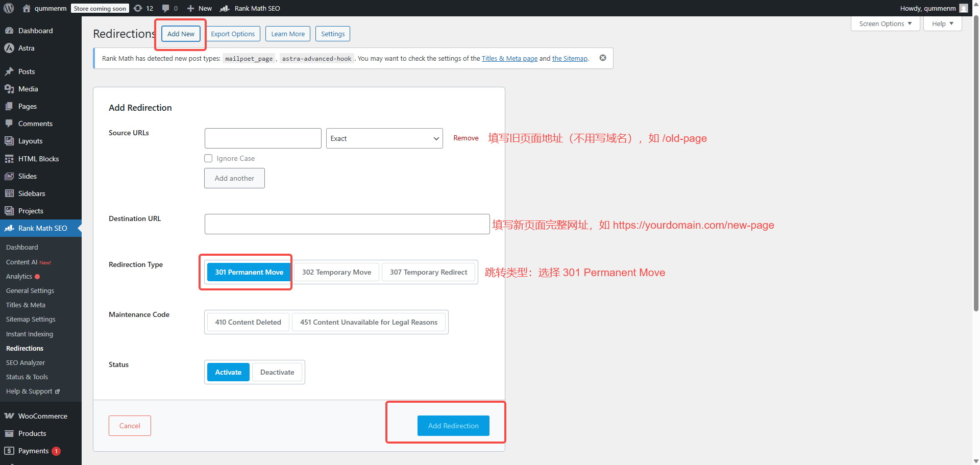The height and width of the screenshot is (465, 980).
Task: Open the Payments menu icon
Action: coord(9,451)
